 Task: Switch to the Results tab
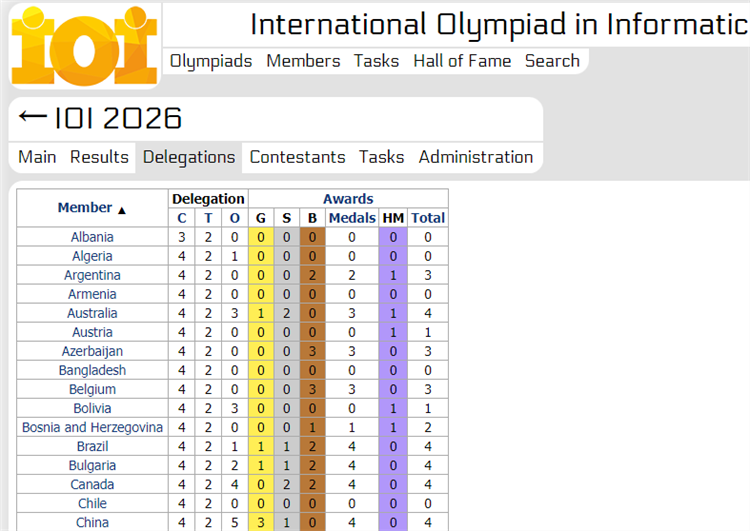click(99, 157)
